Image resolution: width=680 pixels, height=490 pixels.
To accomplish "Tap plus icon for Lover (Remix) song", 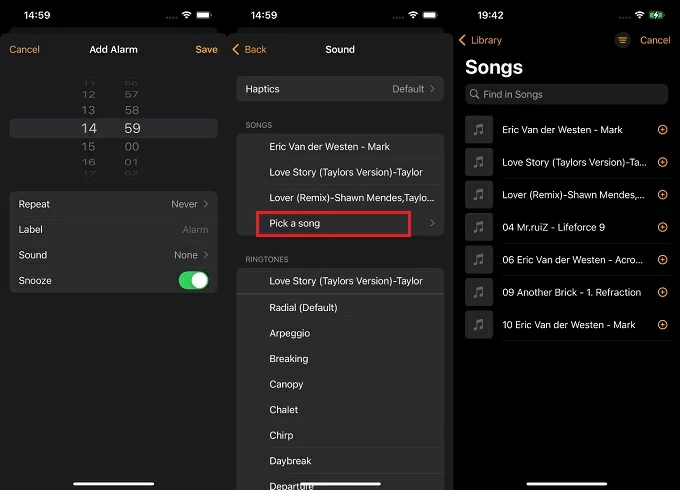I will 662,195.
